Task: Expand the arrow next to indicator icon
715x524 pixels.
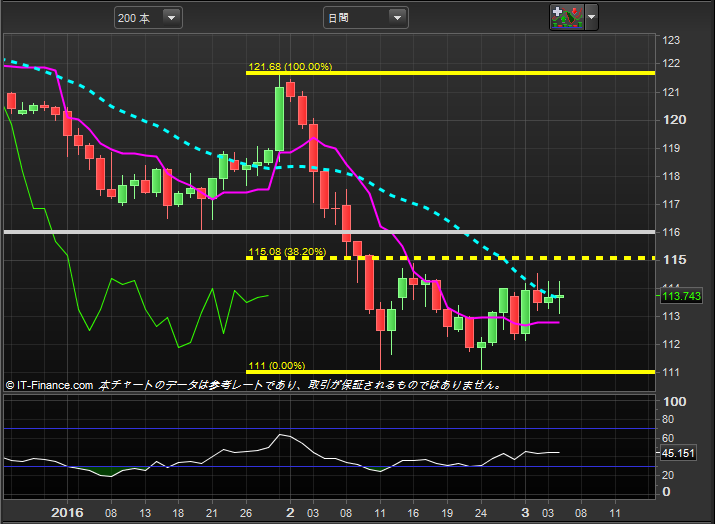Action: [591, 17]
